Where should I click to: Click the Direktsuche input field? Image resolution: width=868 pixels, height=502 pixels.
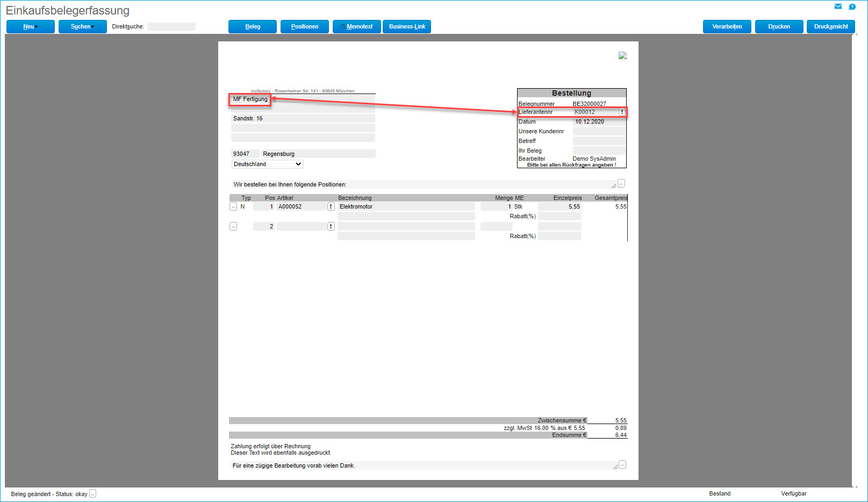click(x=171, y=26)
